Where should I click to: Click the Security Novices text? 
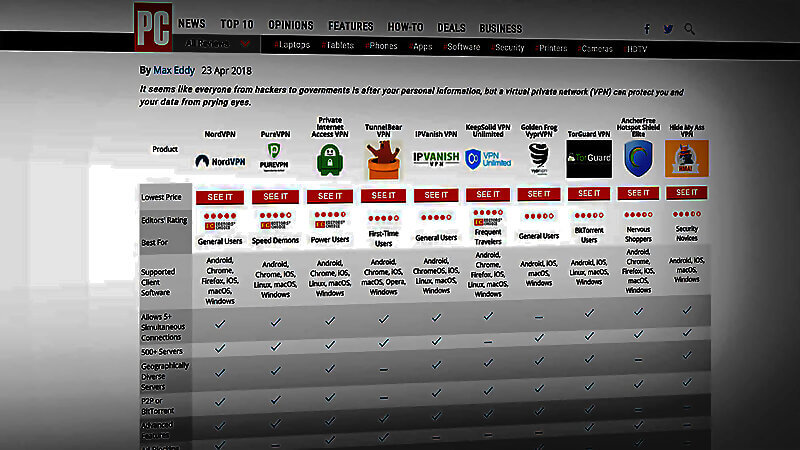point(687,233)
